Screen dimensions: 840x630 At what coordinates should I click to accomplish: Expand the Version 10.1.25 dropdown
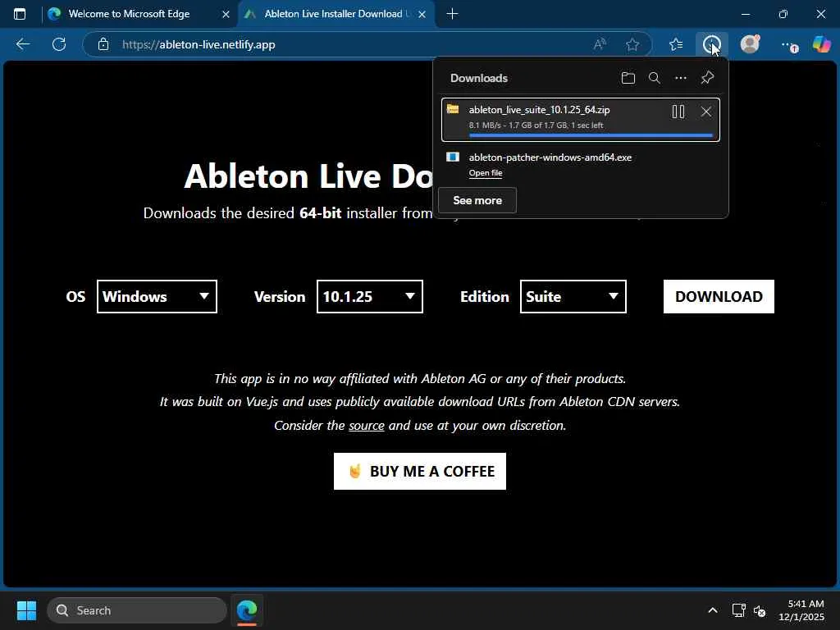[370, 296]
